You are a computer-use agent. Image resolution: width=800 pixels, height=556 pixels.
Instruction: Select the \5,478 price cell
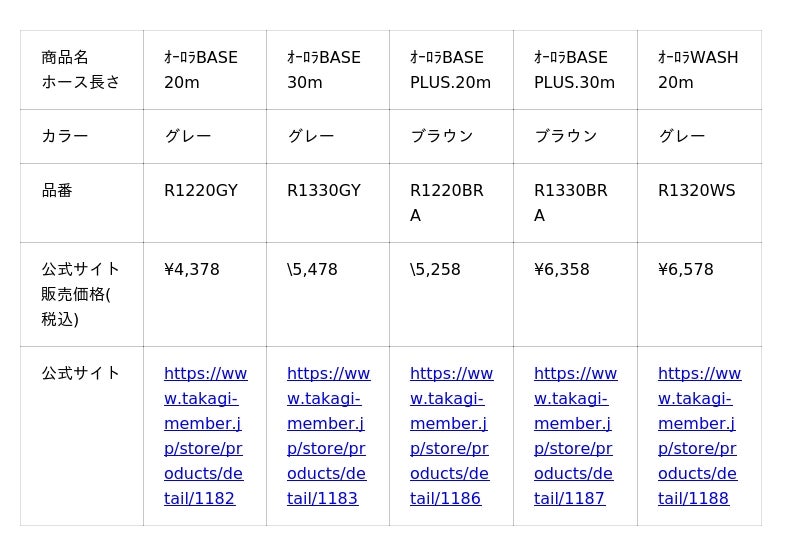pos(313,270)
